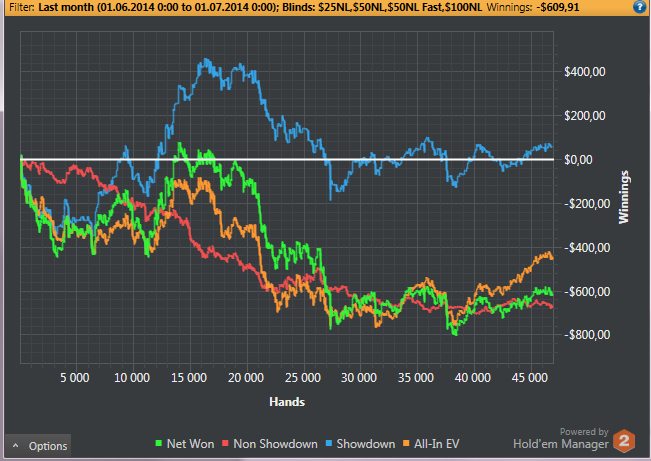The width and height of the screenshot is (651, 461).
Task: Click the 5 000 hands axis label
Action: coord(75,378)
